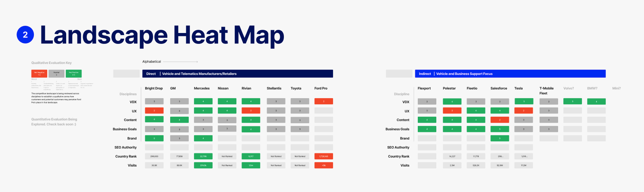Click the red Tesla UX cell
This screenshot has height=192, width=644.
(524, 110)
